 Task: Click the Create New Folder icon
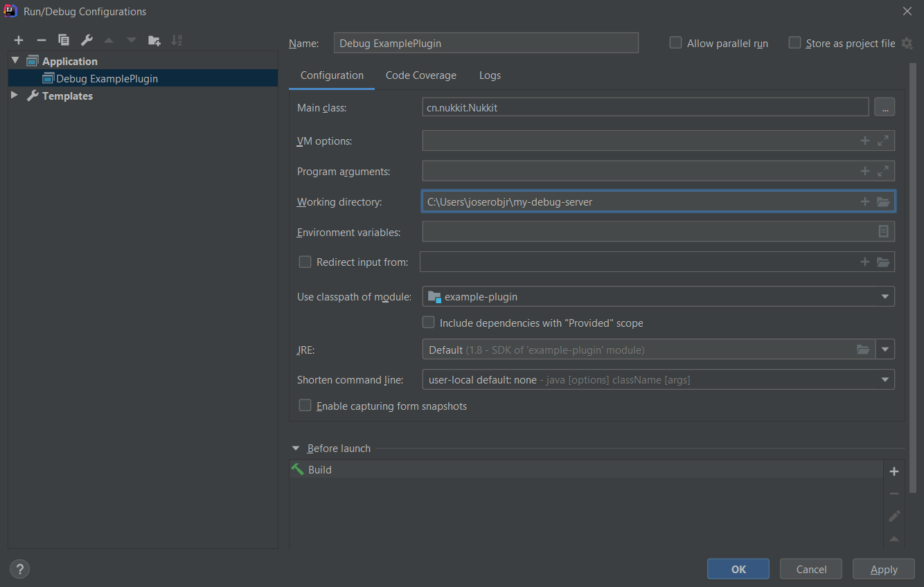(154, 40)
